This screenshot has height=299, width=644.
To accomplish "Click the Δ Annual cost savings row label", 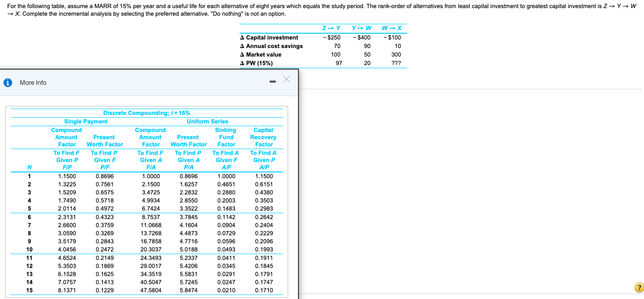I will [271, 46].
